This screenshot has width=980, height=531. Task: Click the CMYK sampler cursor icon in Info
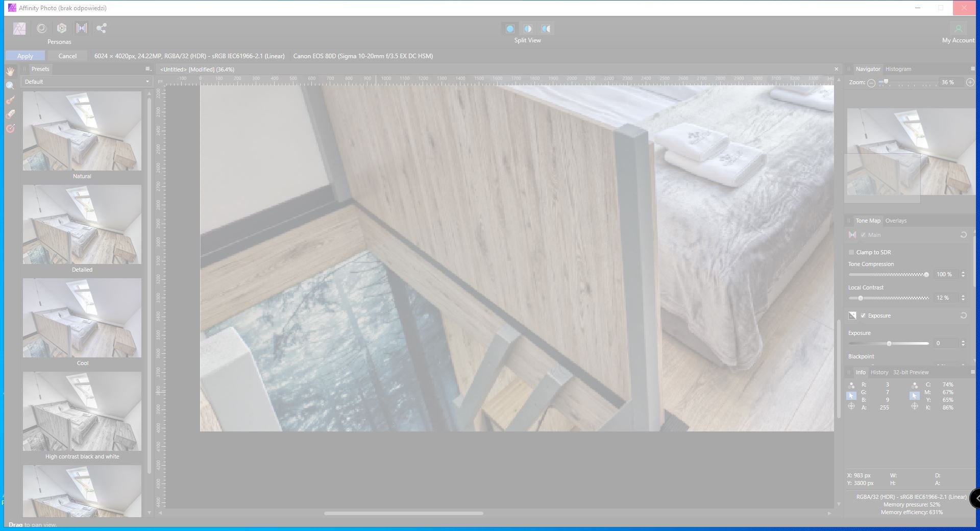coord(915,396)
